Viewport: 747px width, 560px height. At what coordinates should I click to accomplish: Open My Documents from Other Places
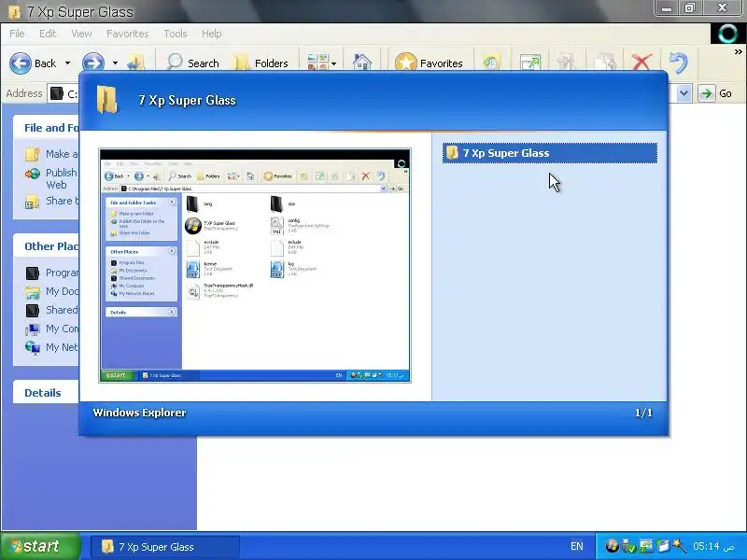click(x=51, y=291)
